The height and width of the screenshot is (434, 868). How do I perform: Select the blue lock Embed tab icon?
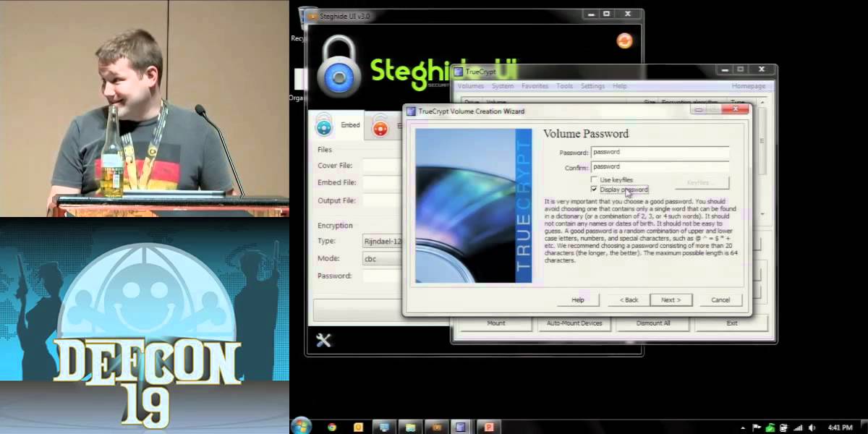(x=324, y=126)
